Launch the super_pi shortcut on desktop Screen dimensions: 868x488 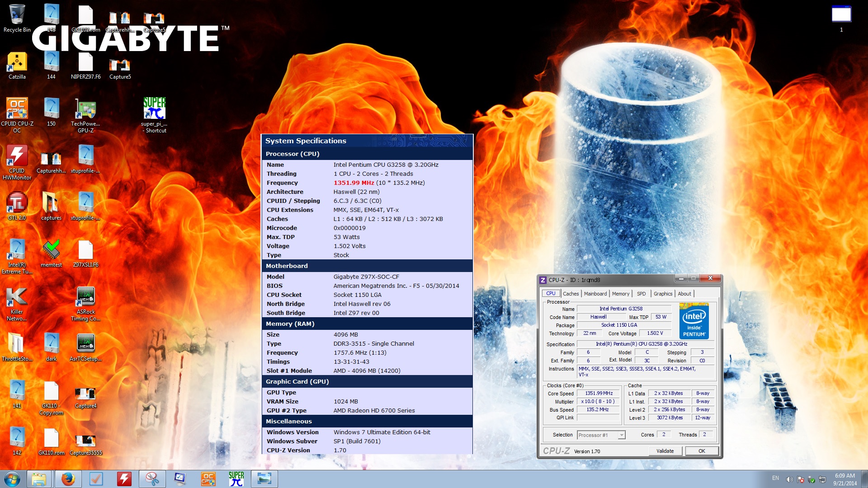click(154, 115)
